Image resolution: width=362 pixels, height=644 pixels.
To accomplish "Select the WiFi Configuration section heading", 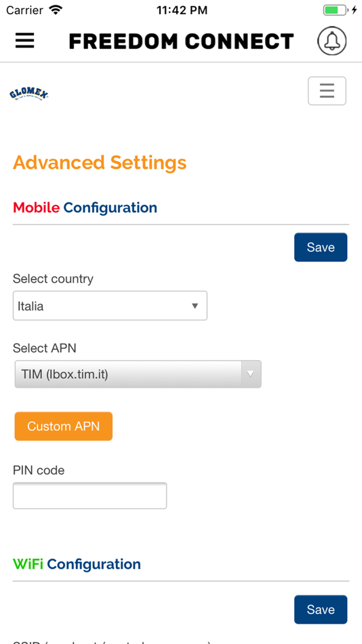I will (77, 564).
